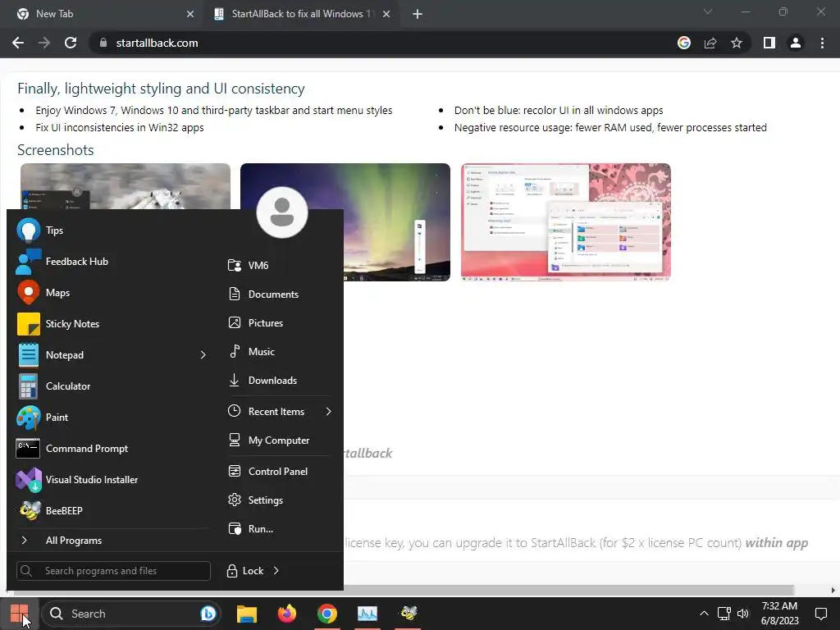Reload the current page
The width and height of the screenshot is (840, 630).
(x=71, y=43)
